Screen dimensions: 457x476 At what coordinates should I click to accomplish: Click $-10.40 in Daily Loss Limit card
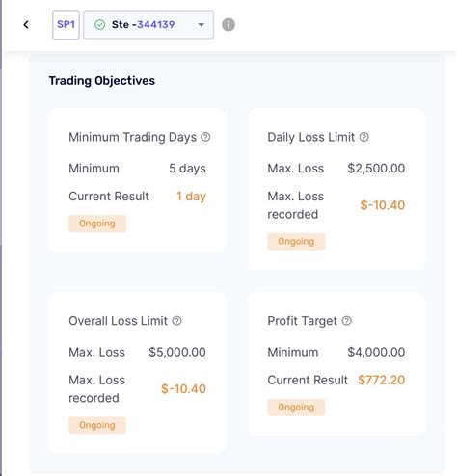(383, 205)
